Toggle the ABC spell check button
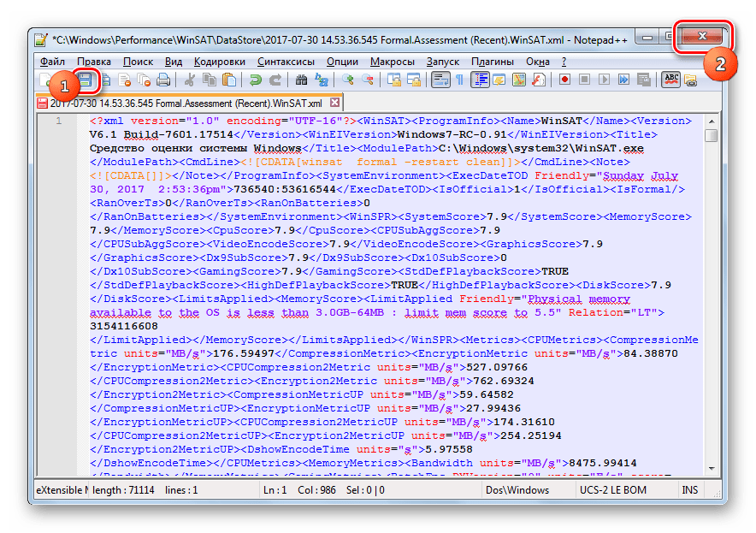Image resolution: width=756 pixels, height=533 pixels. pos(670,80)
